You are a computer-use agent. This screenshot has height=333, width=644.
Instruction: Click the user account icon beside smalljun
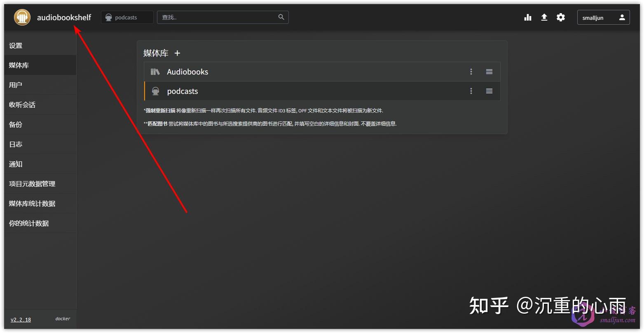click(621, 17)
